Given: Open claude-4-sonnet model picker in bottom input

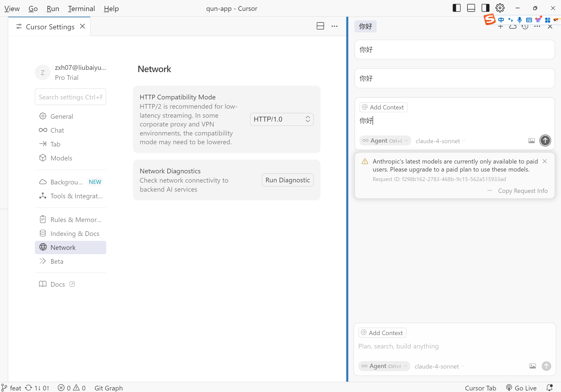Looking at the screenshot, I should click(x=439, y=366).
